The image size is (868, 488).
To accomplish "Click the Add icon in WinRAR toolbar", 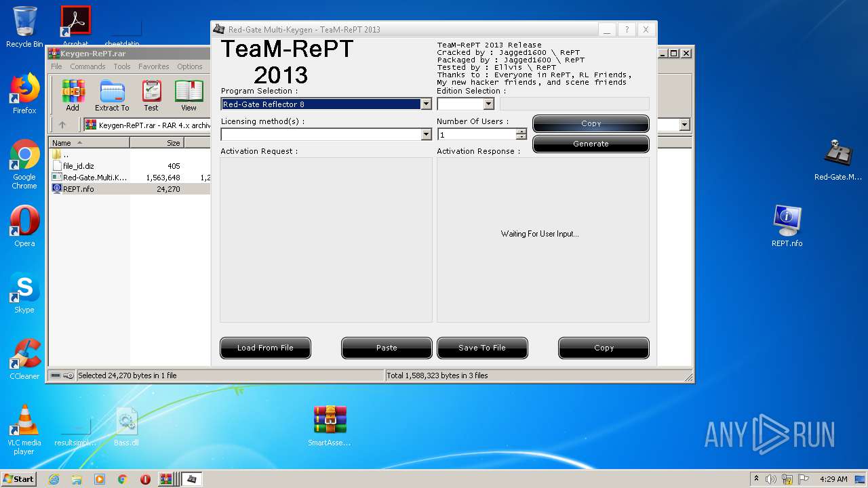I will coord(73,96).
